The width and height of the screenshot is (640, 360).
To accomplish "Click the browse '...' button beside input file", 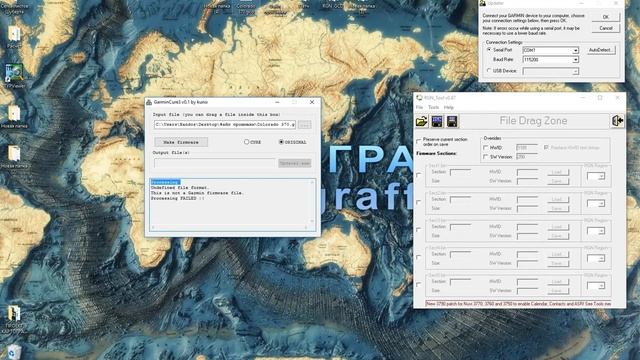I will point(304,124).
